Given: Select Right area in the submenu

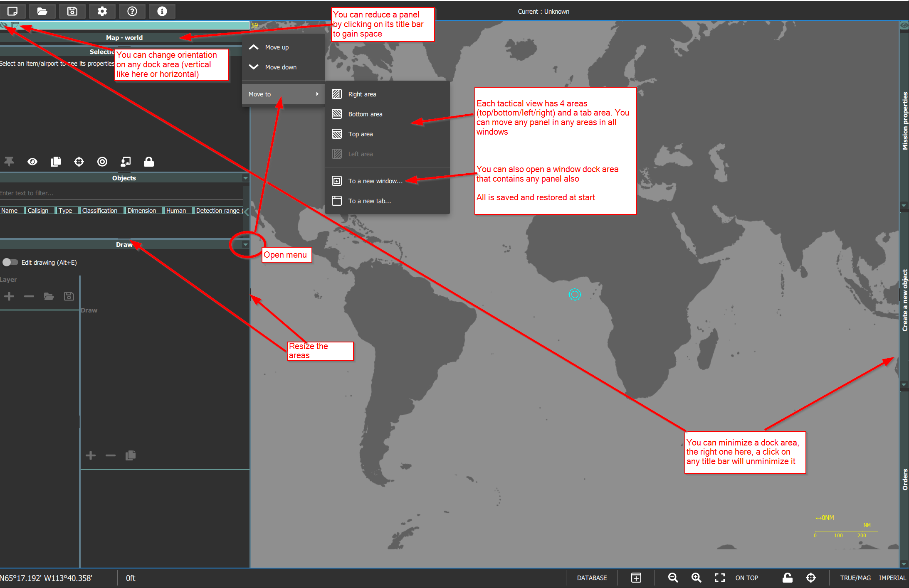Looking at the screenshot, I should [387, 94].
